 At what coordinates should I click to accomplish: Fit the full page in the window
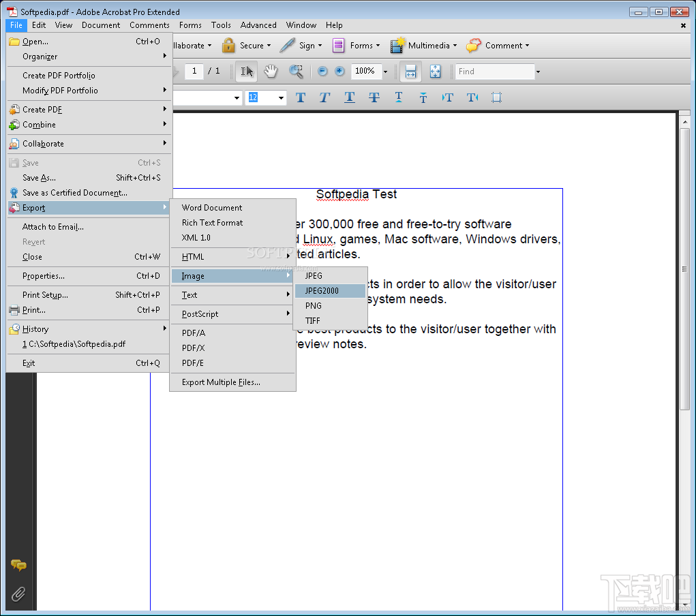click(x=435, y=72)
